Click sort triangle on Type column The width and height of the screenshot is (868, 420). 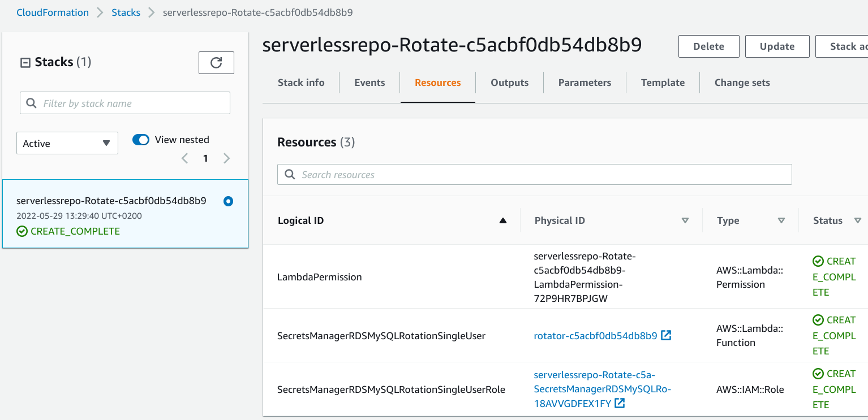[781, 220]
